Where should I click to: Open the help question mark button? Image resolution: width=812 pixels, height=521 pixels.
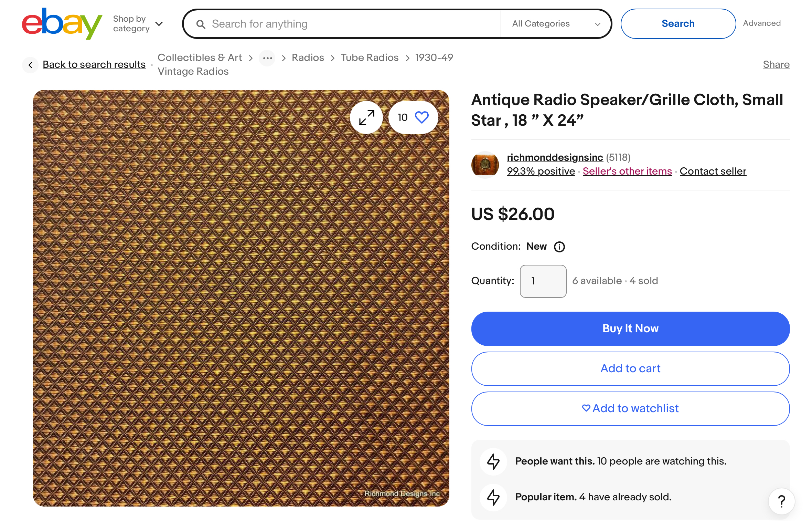pyautogui.click(x=781, y=501)
